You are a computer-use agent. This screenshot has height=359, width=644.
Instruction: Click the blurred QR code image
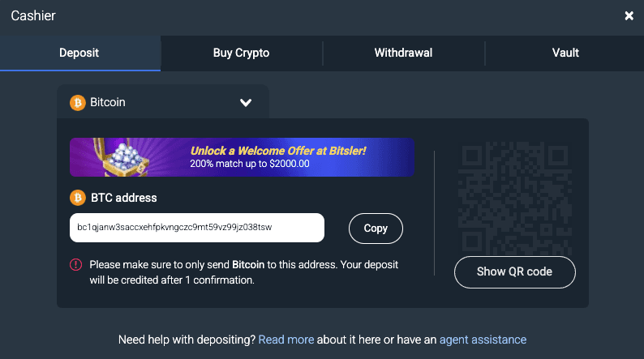(x=514, y=199)
